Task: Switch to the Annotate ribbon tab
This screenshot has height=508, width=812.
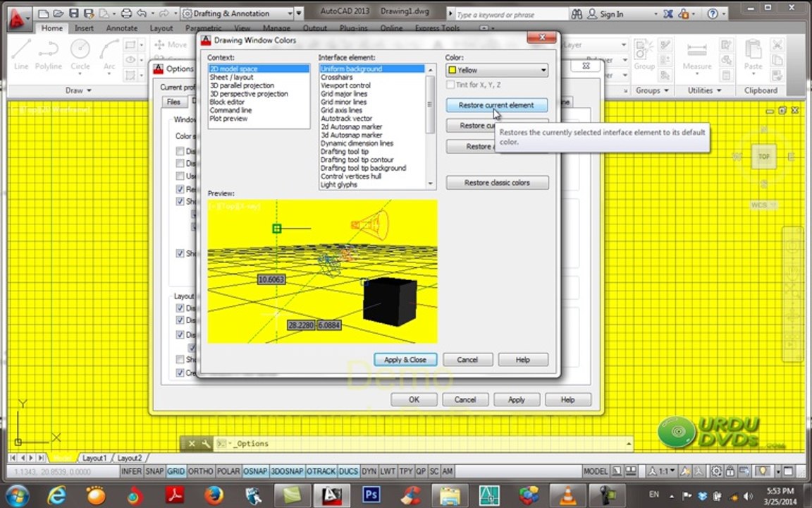Action: point(122,28)
